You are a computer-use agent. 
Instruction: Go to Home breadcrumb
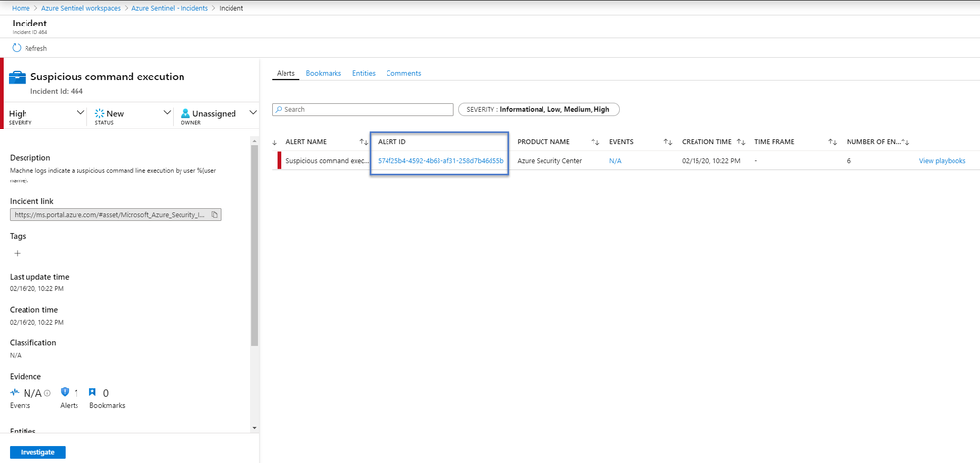click(x=21, y=8)
